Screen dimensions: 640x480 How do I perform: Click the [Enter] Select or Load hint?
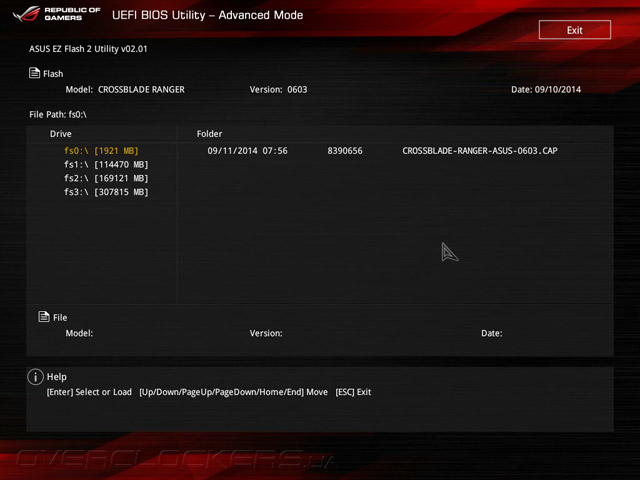[x=89, y=392]
